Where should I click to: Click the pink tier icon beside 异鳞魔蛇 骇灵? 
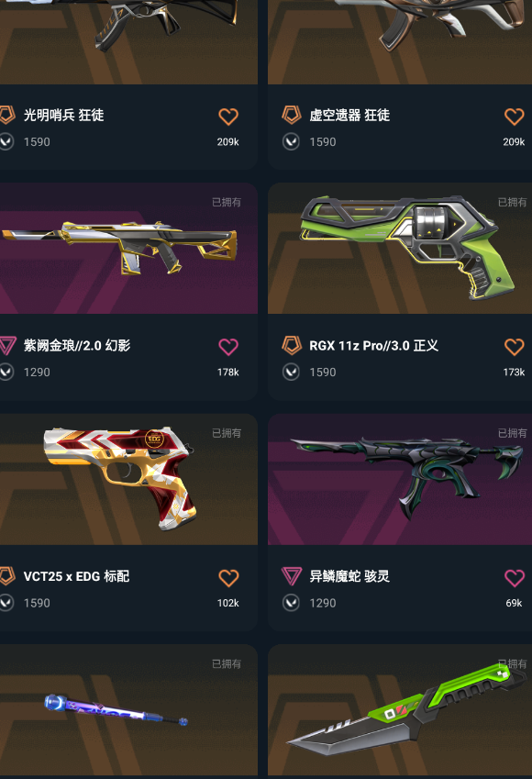pos(292,576)
